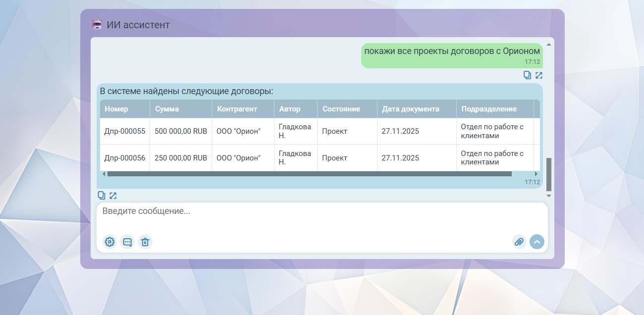Click the Дата документа column header

[x=410, y=109]
